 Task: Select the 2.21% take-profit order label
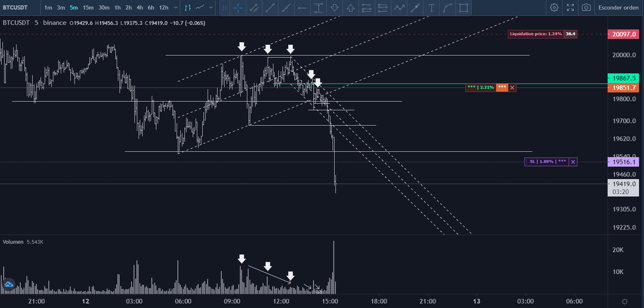480,88
